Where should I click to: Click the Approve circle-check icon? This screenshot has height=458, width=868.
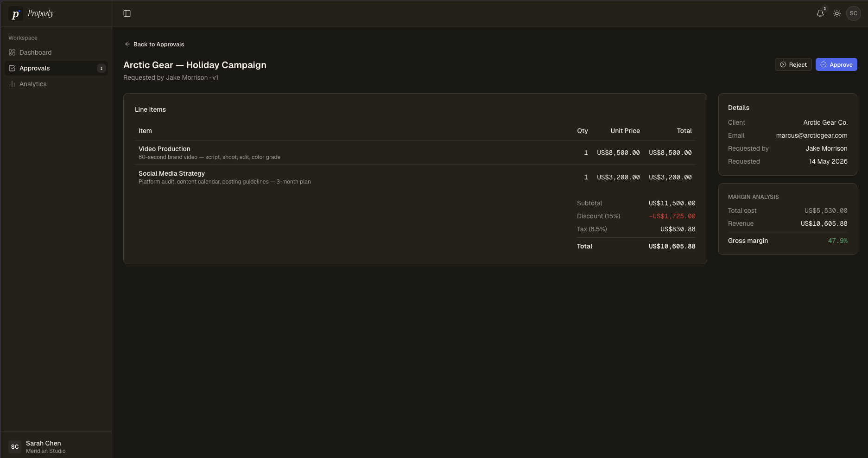[x=824, y=64]
